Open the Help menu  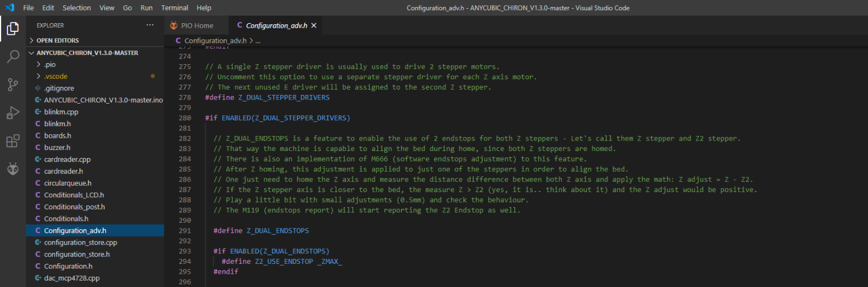click(x=204, y=8)
